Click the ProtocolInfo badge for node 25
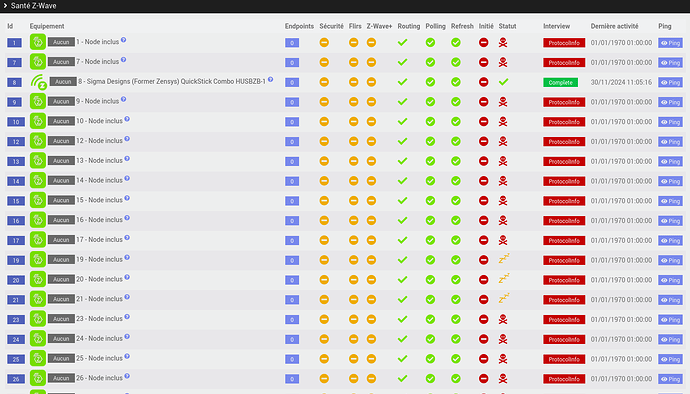 tap(564, 359)
